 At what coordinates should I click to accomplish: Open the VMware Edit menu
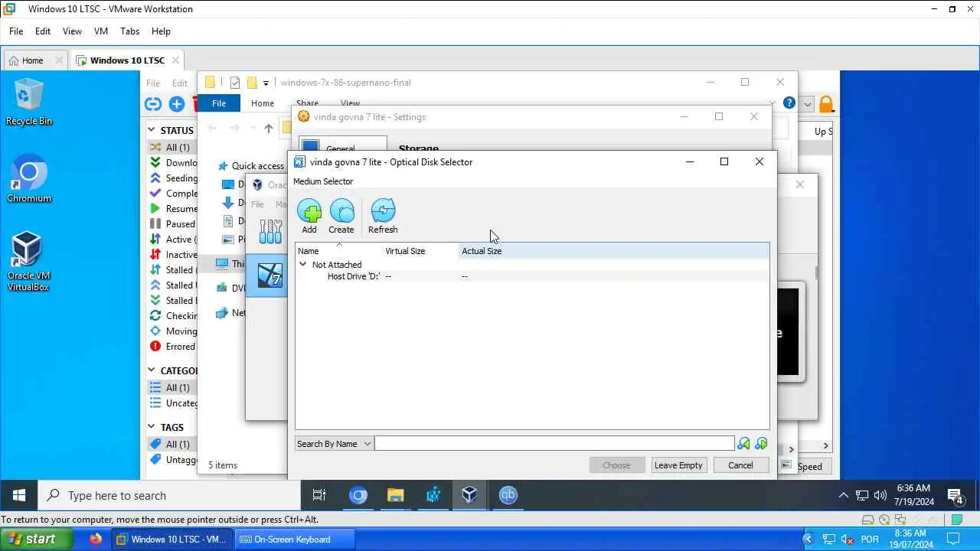point(43,31)
